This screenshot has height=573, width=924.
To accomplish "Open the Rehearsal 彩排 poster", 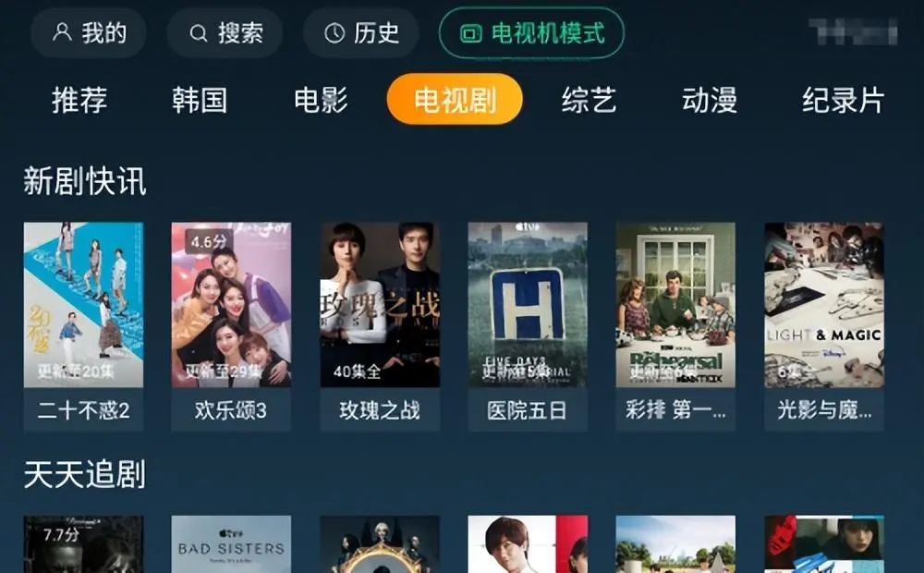I will click(675, 305).
